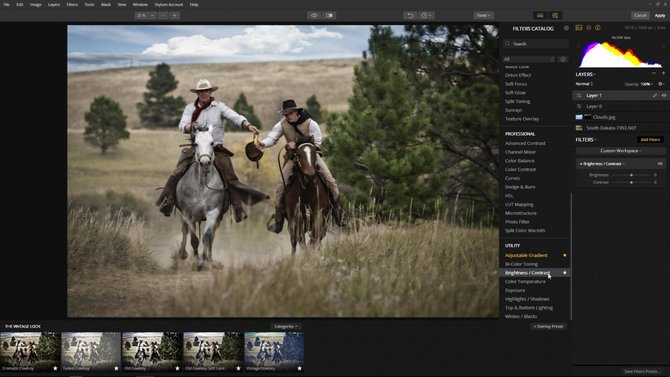Select the Highlights / Shadows filter
The height and width of the screenshot is (377, 670).
click(527, 299)
